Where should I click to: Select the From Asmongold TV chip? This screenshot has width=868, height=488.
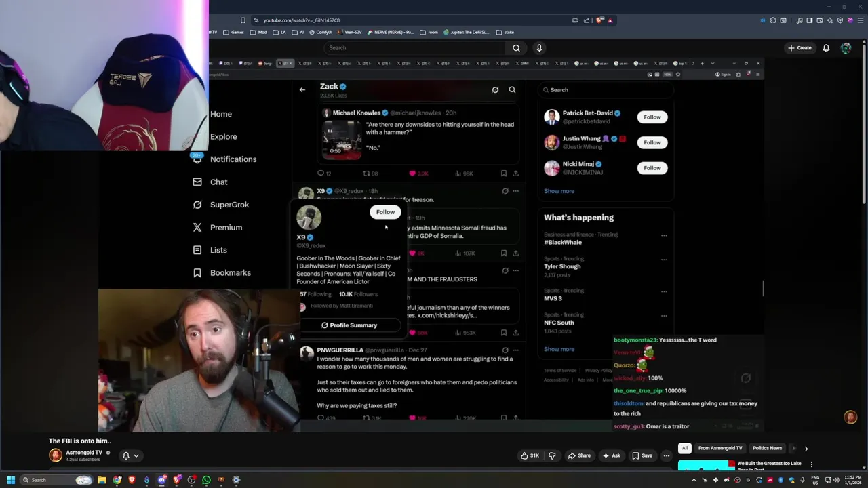720,448
